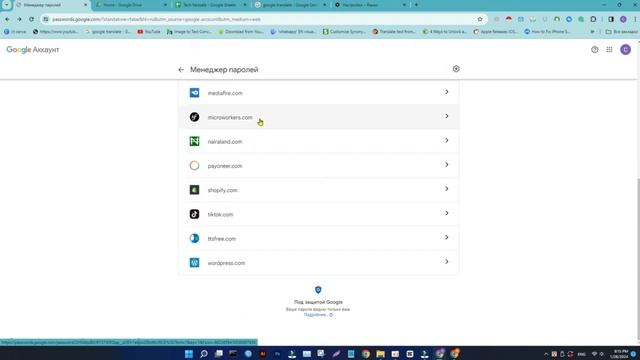Screen dimensions: 640x360
Task: Expand wordpress.com row chevron
Action: tap(447, 262)
